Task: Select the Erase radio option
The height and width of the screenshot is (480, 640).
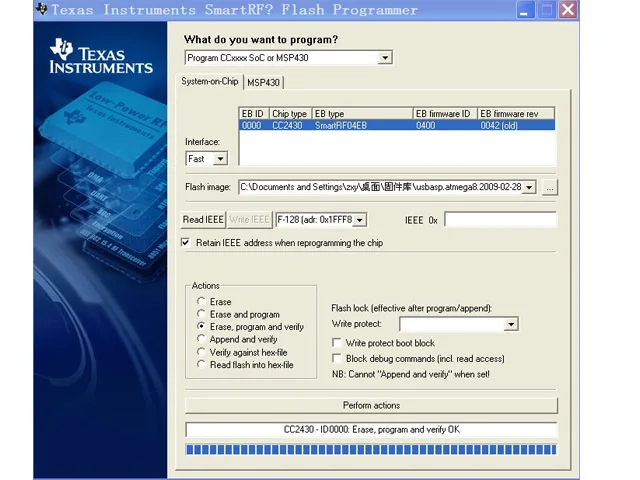Action: (x=201, y=301)
